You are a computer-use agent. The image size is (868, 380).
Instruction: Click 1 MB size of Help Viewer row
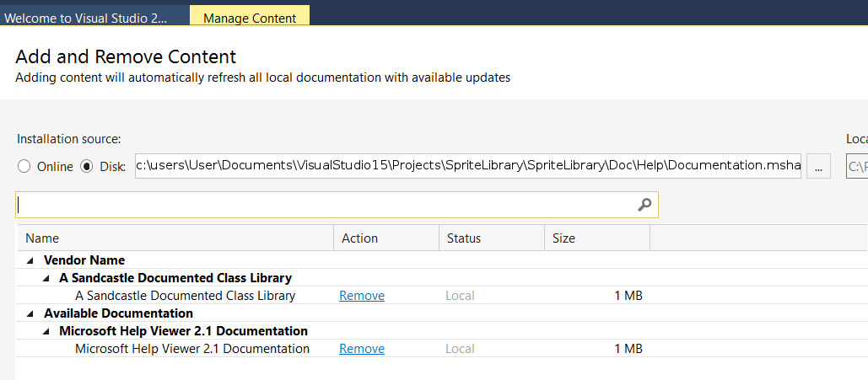pos(628,349)
